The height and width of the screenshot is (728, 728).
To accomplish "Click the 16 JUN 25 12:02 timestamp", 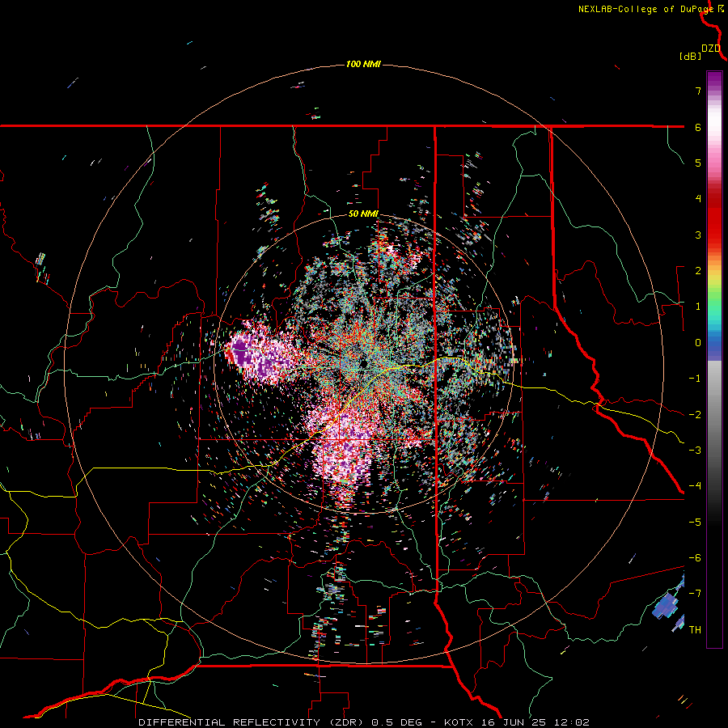I will coord(534,722).
